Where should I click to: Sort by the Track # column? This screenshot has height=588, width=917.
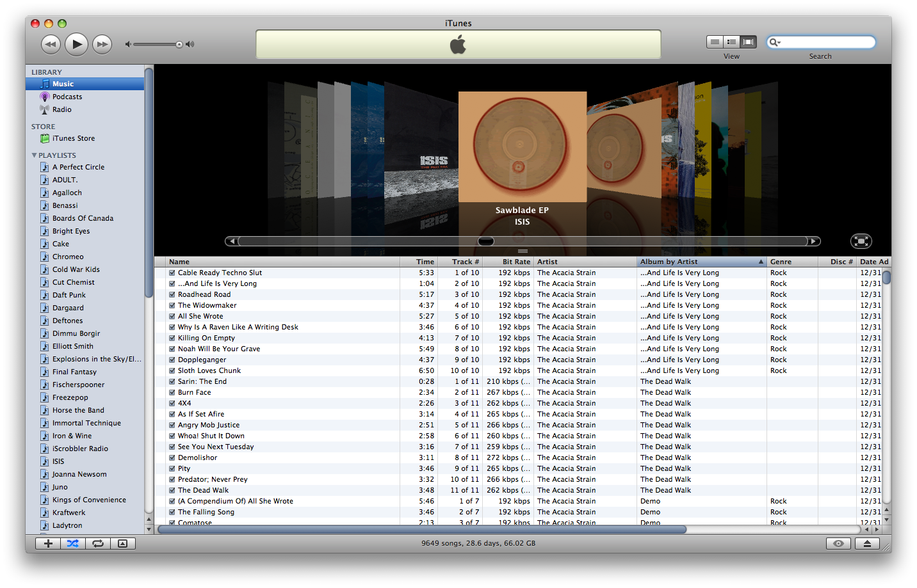point(460,262)
